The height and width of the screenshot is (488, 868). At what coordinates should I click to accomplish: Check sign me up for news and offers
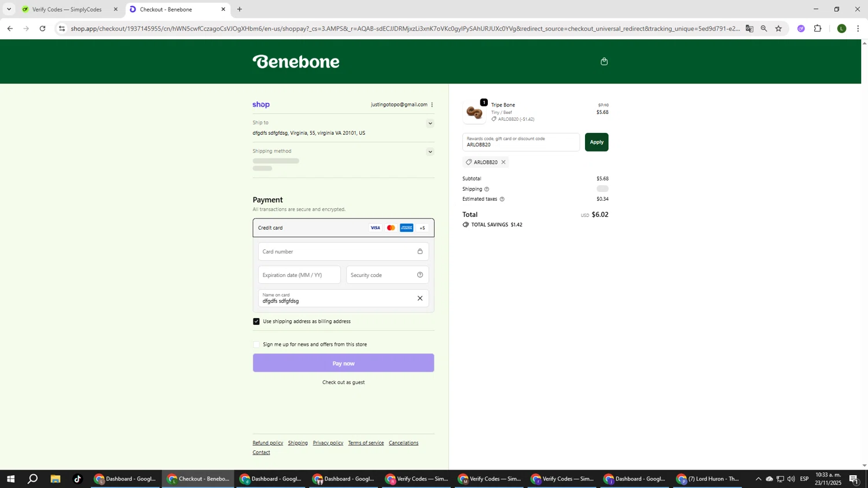point(256,345)
